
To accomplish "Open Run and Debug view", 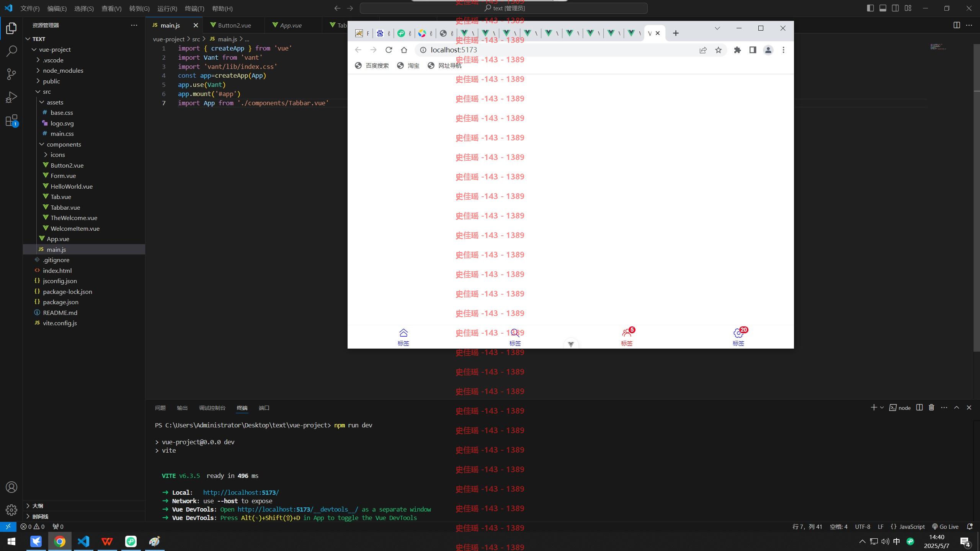I will tap(11, 97).
